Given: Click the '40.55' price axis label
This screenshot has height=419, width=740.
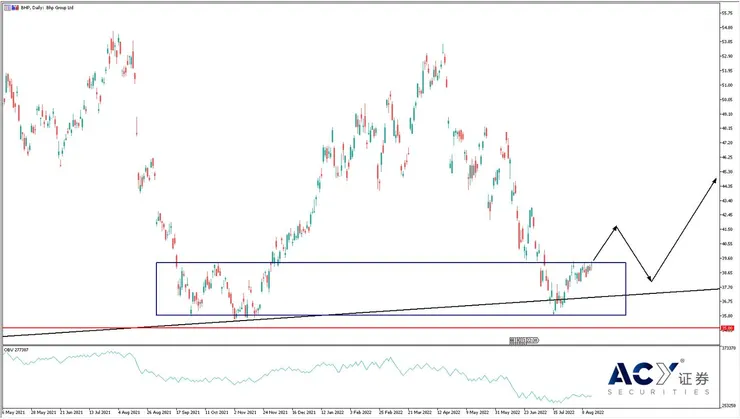Looking at the screenshot, I should [727, 244].
